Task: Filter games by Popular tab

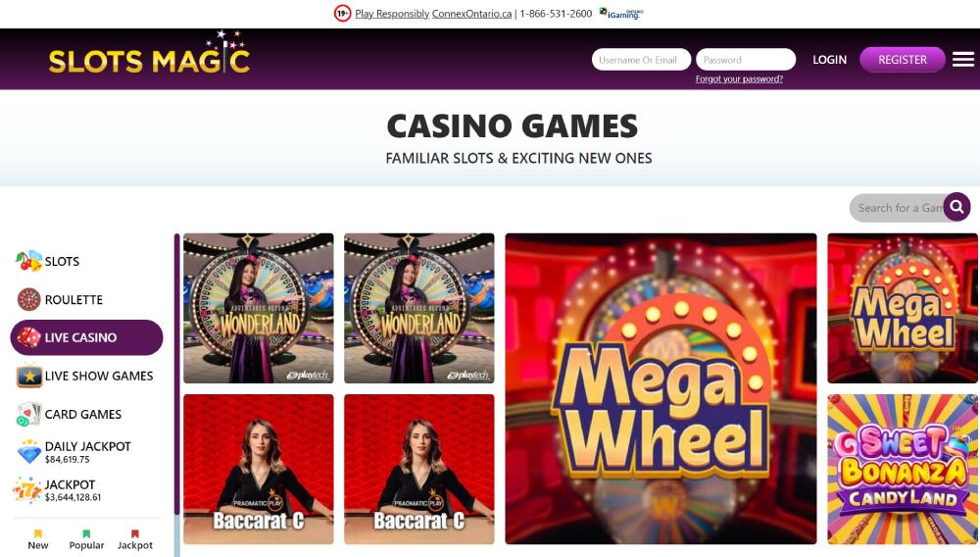Action: (x=86, y=539)
